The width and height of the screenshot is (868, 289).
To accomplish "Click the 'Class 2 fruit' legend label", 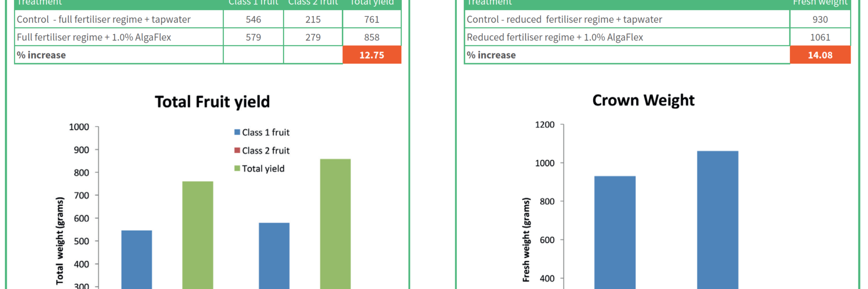I will click(x=266, y=151).
